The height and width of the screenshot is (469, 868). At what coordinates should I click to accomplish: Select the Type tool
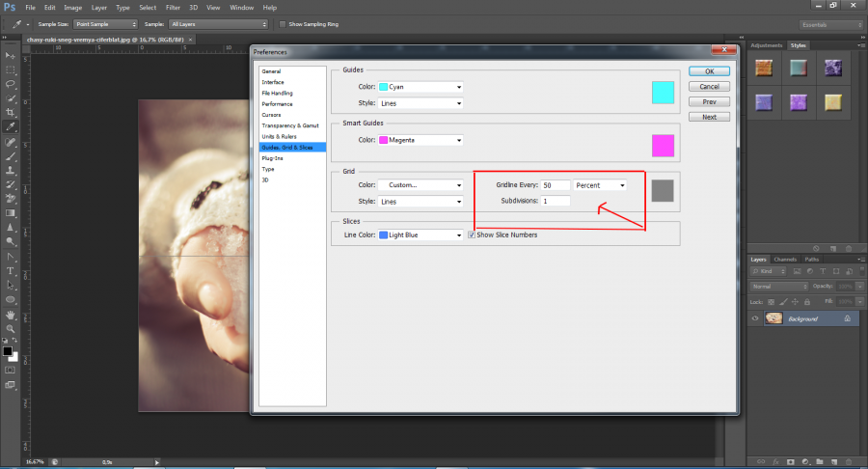[x=11, y=271]
